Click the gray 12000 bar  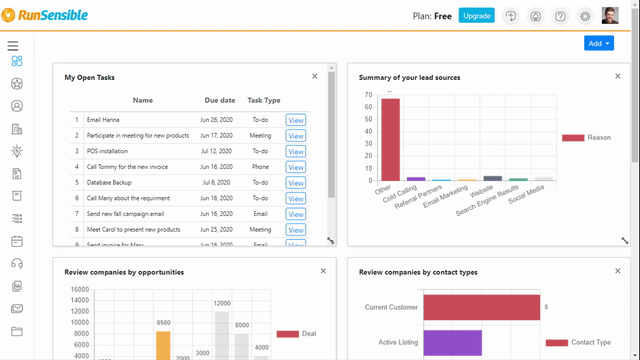click(222, 336)
